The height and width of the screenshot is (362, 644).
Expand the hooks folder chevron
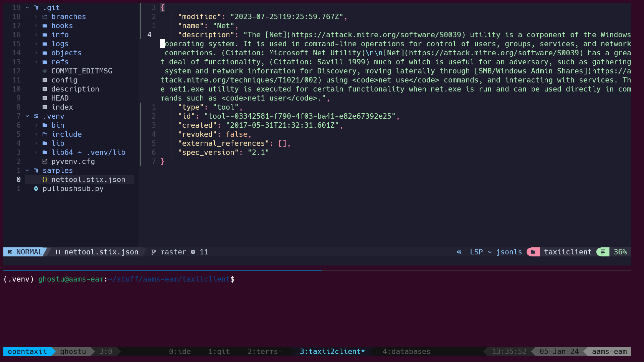(x=36, y=25)
